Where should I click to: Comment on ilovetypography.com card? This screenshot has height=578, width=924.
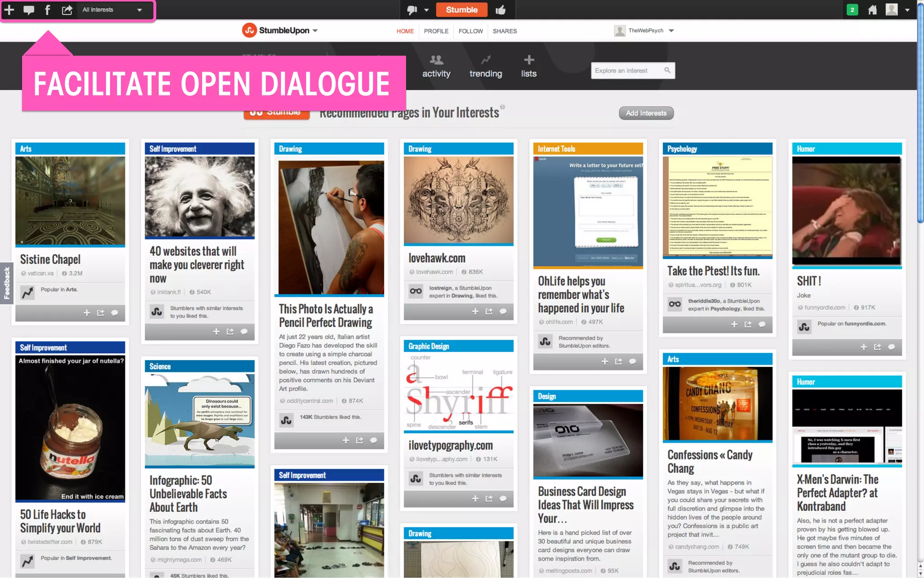(x=503, y=499)
